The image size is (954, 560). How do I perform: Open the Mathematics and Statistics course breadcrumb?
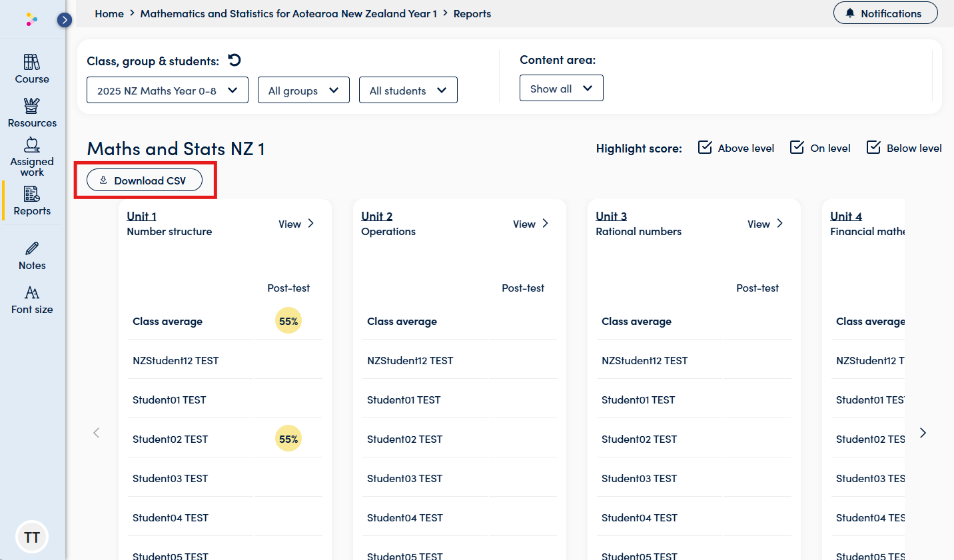289,13
